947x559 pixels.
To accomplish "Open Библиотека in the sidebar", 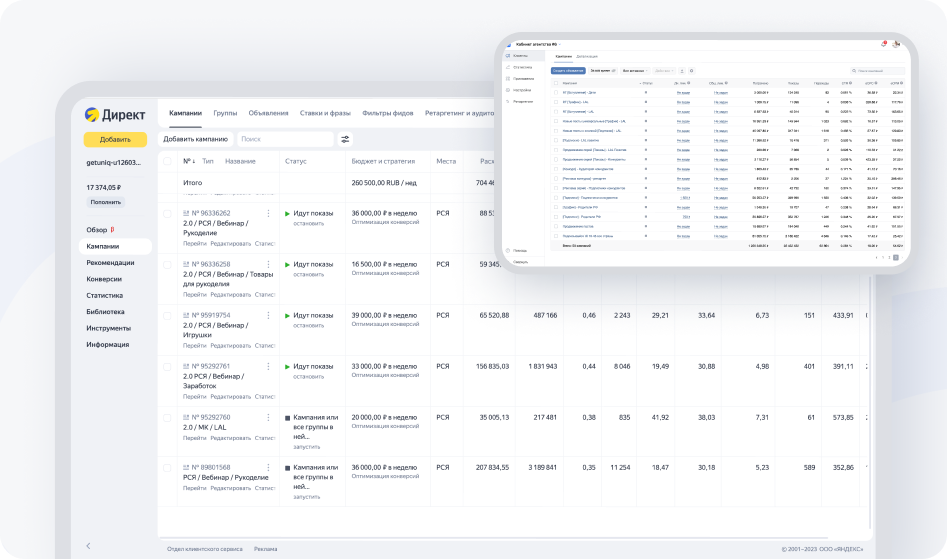I will [x=105, y=311].
